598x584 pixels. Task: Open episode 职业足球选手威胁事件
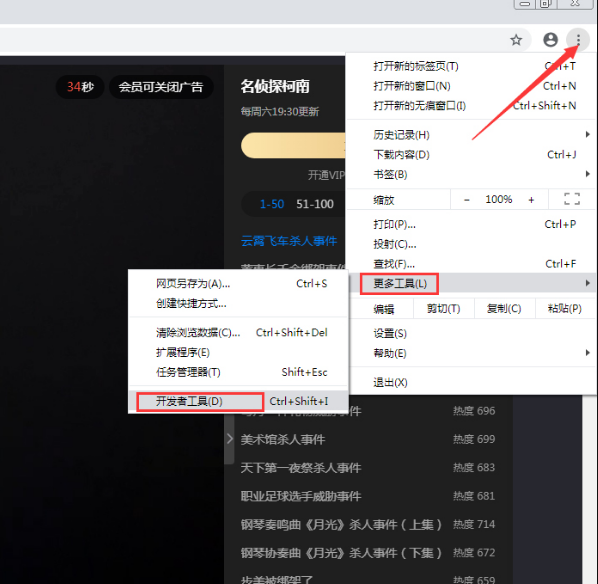point(301,496)
